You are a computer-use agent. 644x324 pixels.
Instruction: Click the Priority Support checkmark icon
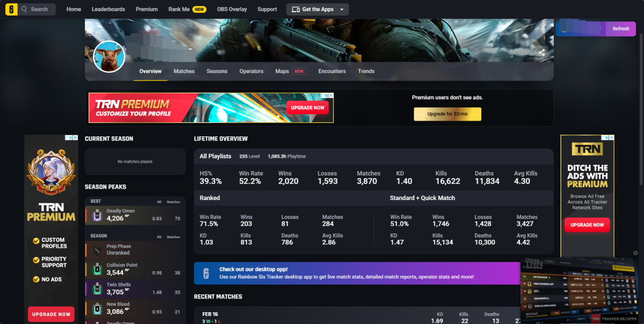(x=36, y=261)
